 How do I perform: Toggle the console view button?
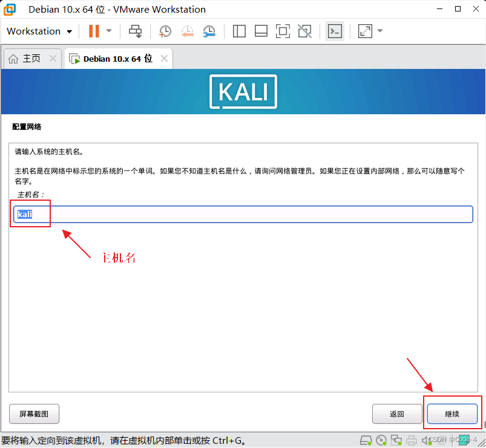(335, 31)
